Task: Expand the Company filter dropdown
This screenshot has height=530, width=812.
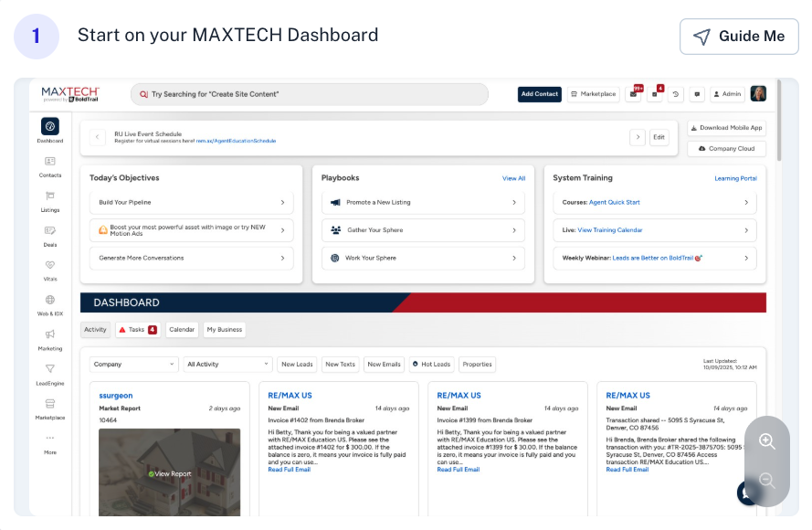Action: pyautogui.click(x=133, y=364)
